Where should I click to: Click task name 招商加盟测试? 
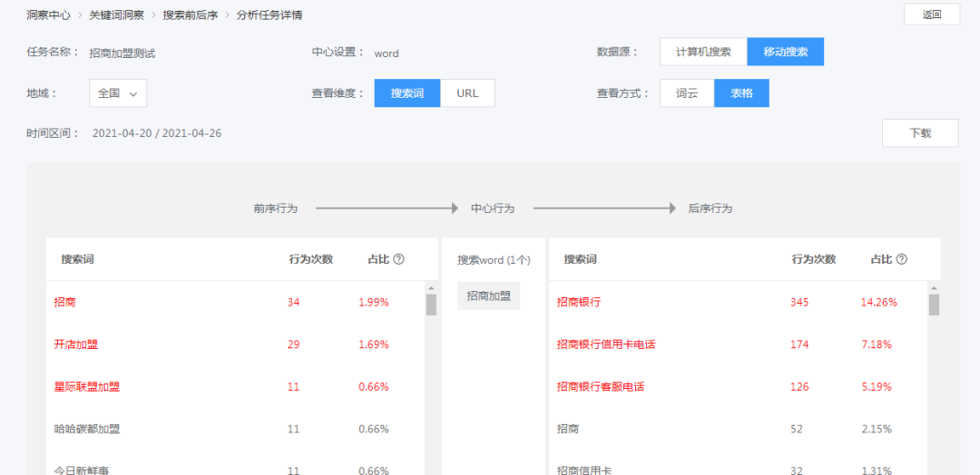click(x=122, y=53)
